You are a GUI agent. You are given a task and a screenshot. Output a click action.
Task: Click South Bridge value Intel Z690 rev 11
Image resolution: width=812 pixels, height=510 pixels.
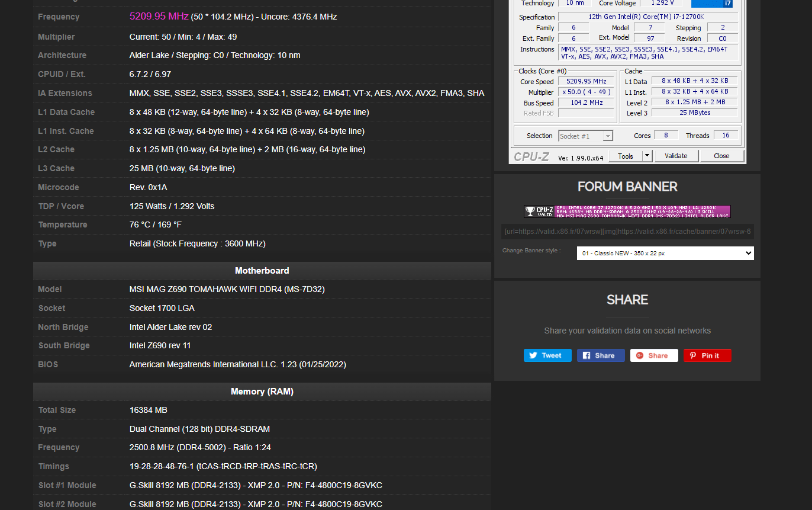click(x=160, y=345)
